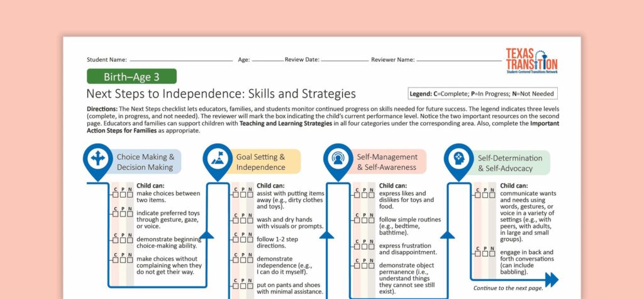644x299 pixels.
Task: Click the Choice Making crossroads pin icon
Action: coord(97,161)
